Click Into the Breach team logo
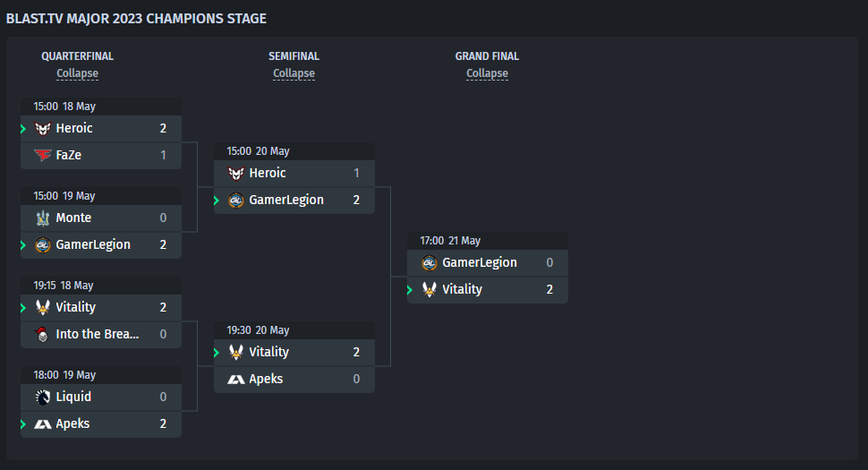 (x=41, y=334)
